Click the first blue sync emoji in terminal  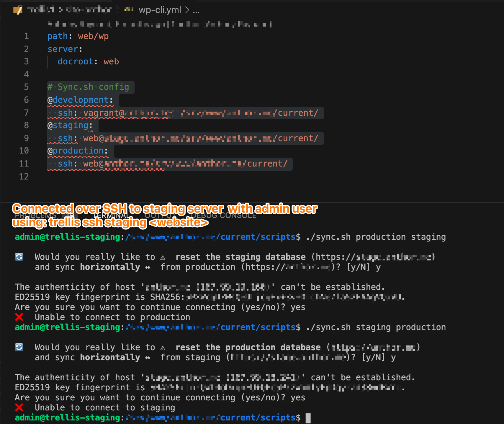(19, 257)
